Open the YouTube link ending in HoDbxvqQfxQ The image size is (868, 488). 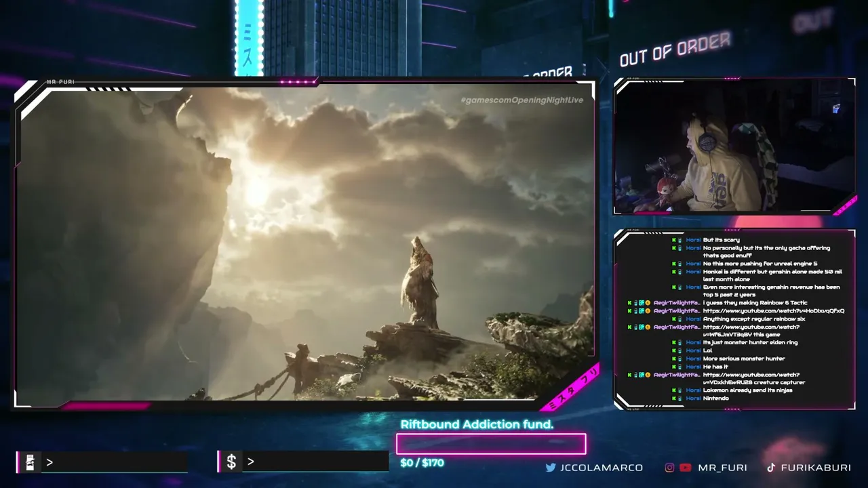[774, 311]
